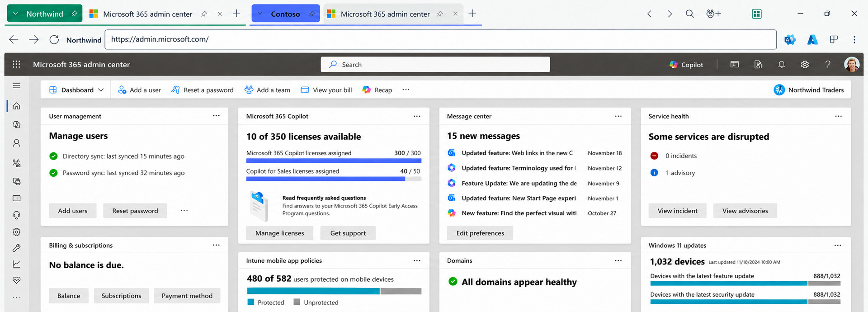Viewport: 868px width, 312px height.
Task: Open header settings gear icon
Action: (805, 65)
